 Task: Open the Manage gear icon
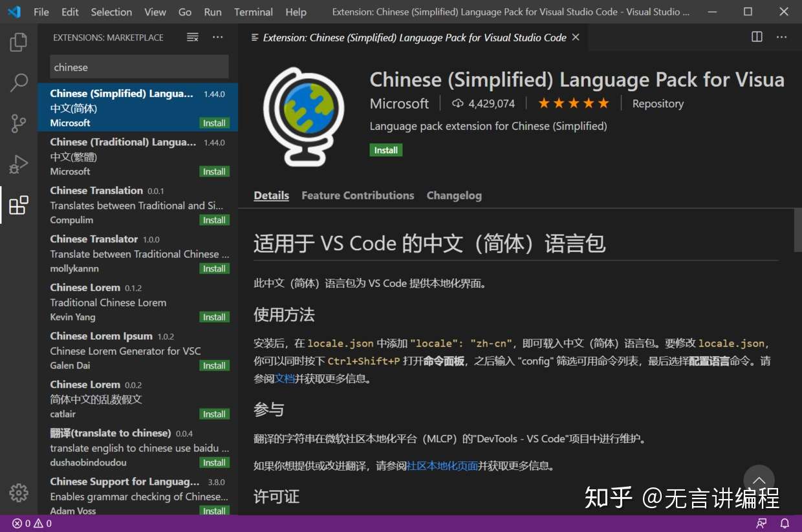click(19, 493)
